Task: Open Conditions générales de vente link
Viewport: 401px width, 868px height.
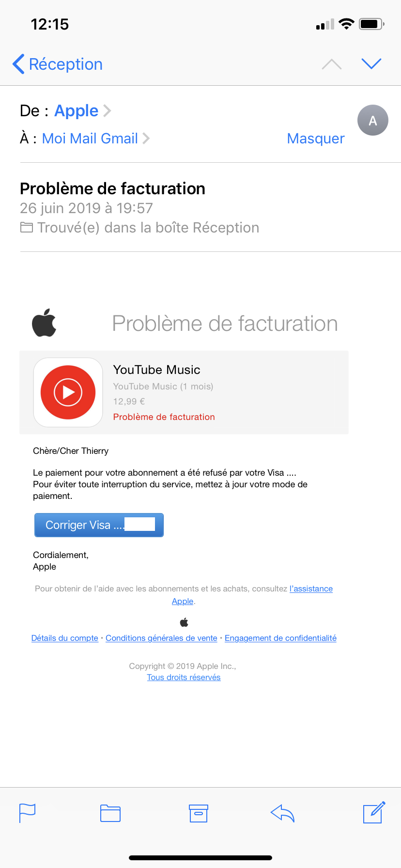Action: [x=161, y=638]
